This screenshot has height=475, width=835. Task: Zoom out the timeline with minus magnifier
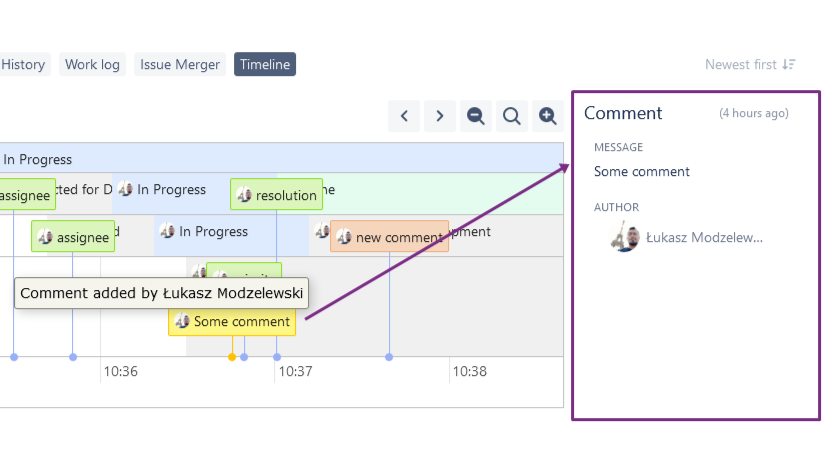click(476, 116)
